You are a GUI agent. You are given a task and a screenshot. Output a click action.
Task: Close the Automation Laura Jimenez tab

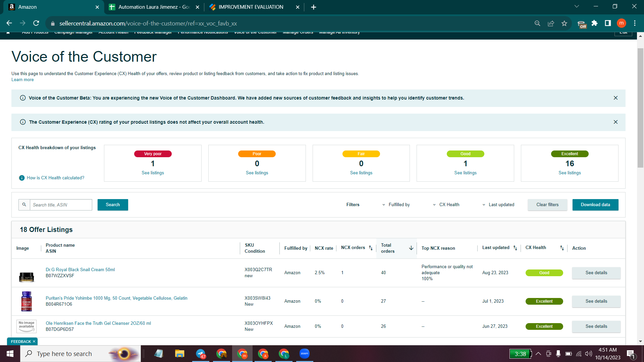198,7
